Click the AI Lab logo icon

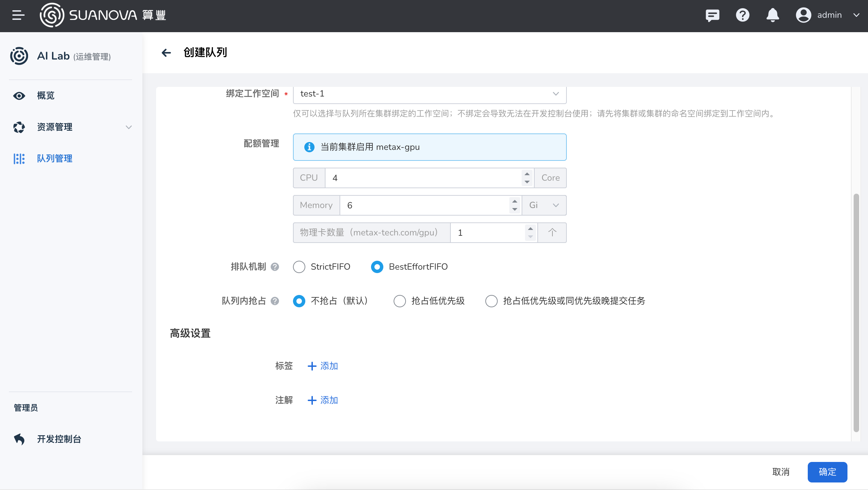(x=19, y=56)
